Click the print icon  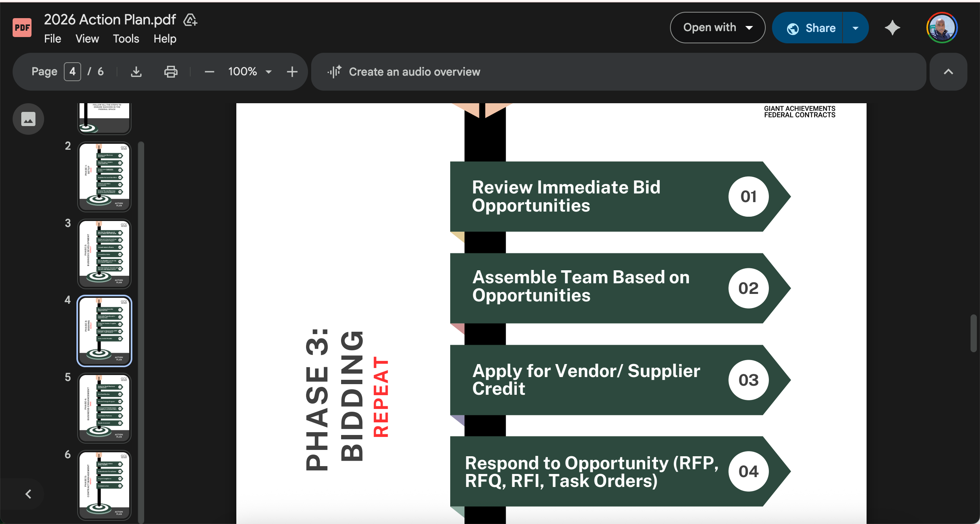[171, 72]
